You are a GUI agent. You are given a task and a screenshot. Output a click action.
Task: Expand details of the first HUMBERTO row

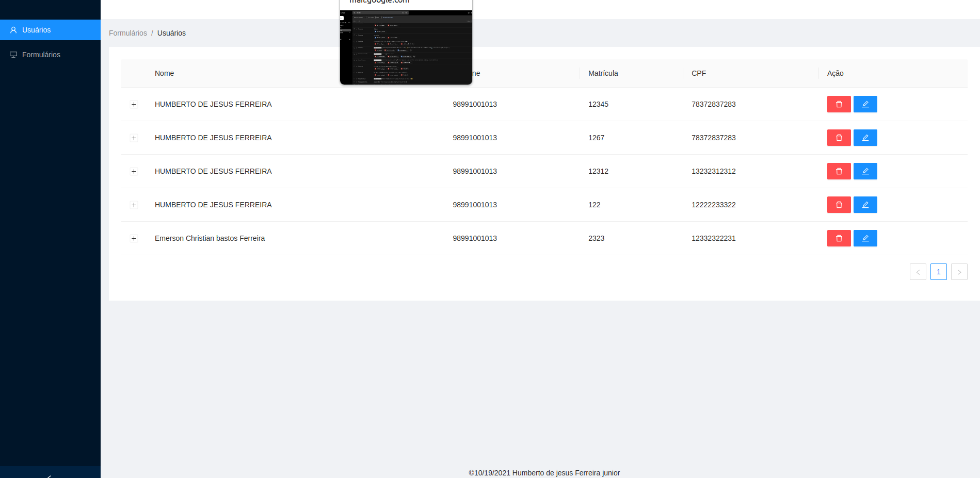pos(134,104)
